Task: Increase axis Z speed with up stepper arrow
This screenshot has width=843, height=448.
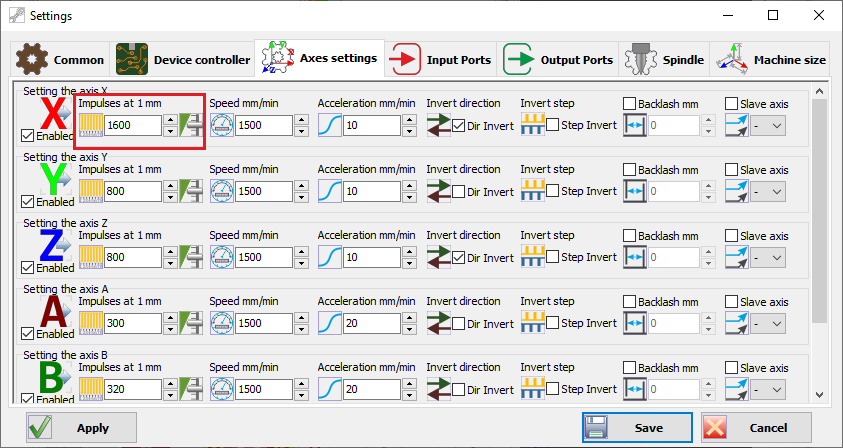Action: (302, 252)
